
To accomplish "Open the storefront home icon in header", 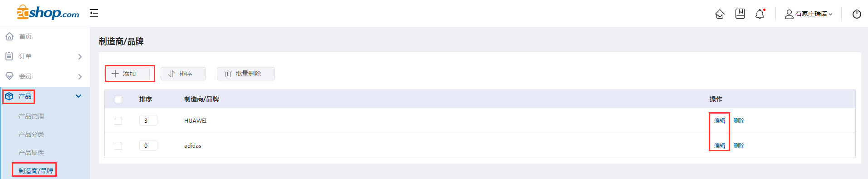I will coord(720,14).
